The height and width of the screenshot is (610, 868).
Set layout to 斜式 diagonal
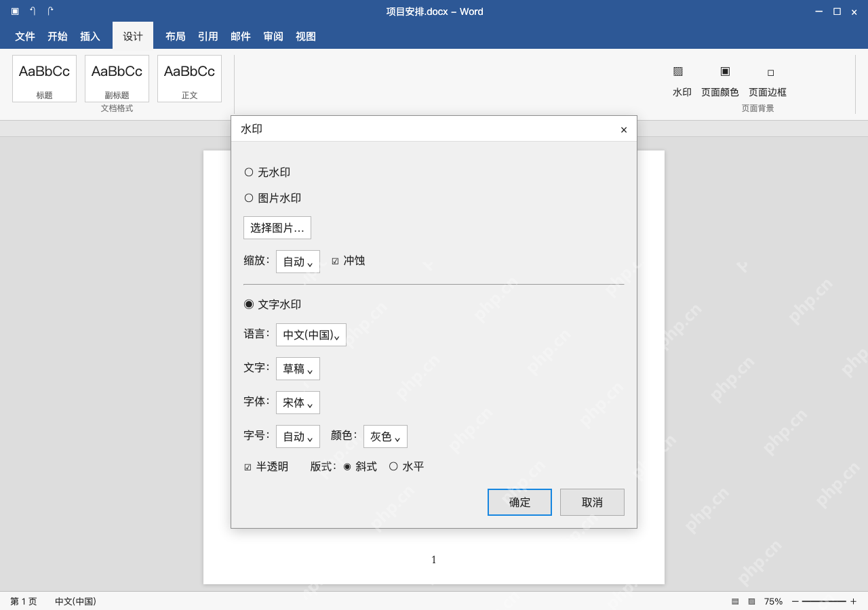359,467
